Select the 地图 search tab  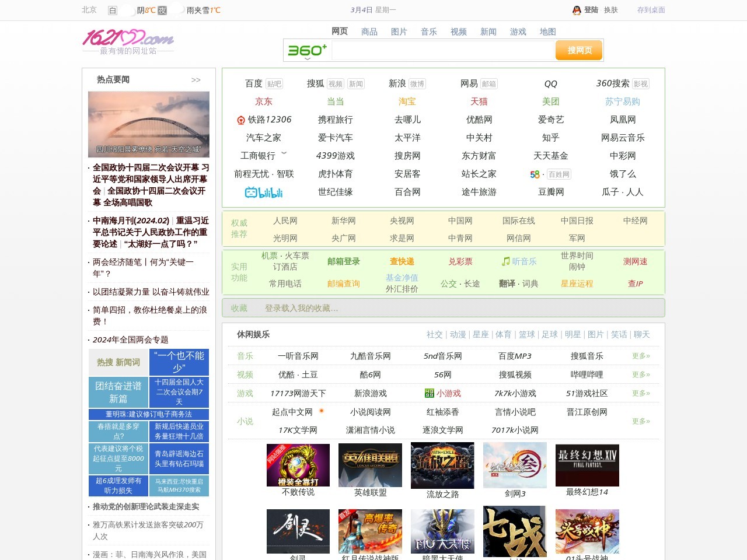click(x=547, y=32)
